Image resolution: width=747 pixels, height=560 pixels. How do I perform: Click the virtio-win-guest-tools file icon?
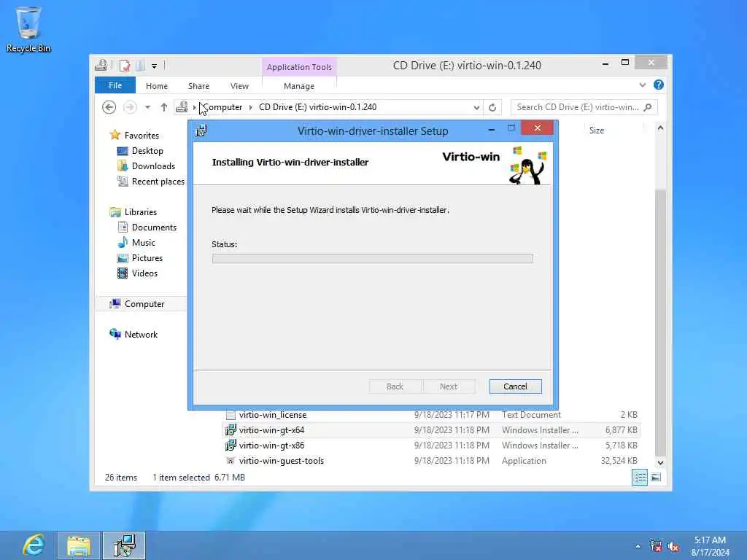click(231, 461)
